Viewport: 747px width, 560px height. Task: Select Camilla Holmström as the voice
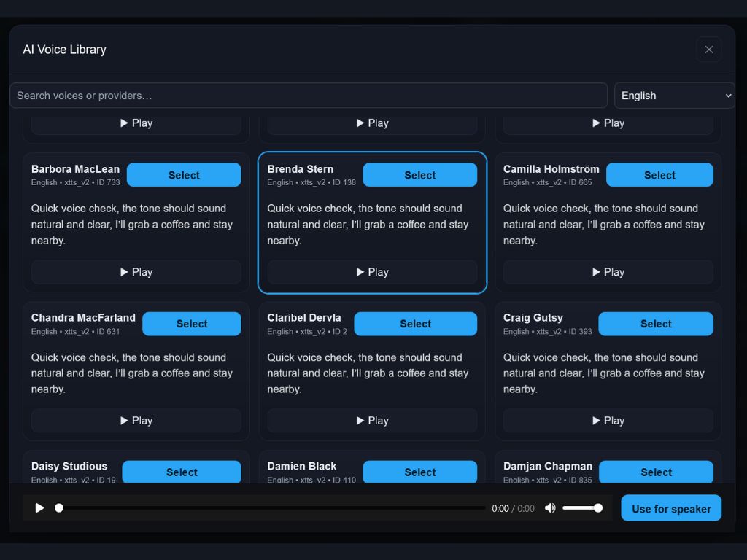pos(659,174)
